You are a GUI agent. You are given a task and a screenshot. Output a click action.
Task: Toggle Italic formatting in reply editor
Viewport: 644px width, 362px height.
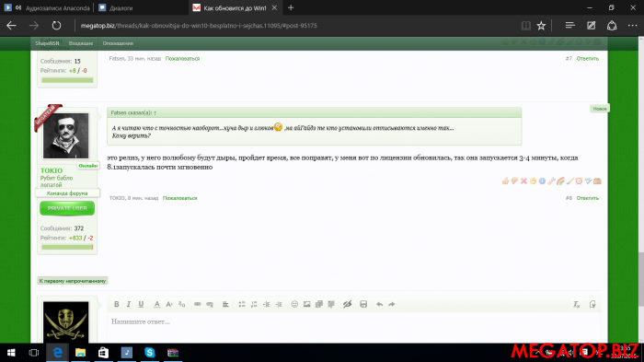tap(129, 304)
